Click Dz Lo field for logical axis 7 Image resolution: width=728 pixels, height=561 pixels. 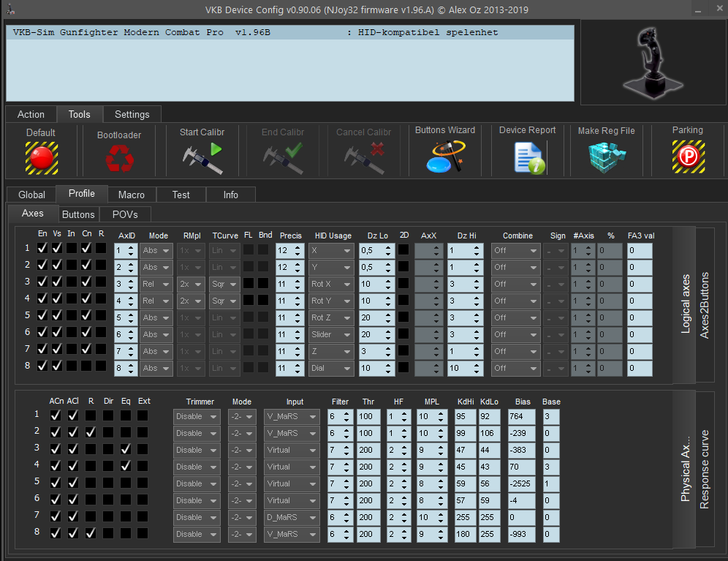coord(376,351)
